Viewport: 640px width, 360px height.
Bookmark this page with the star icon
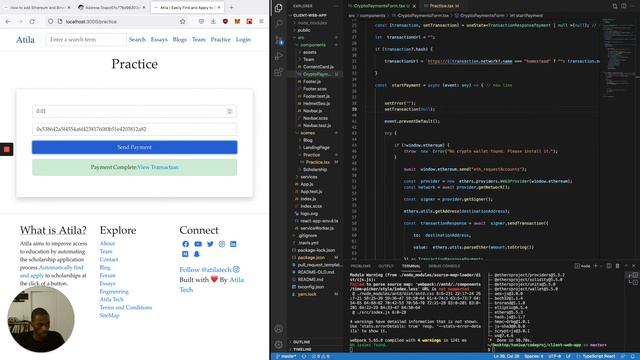coord(182,21)
